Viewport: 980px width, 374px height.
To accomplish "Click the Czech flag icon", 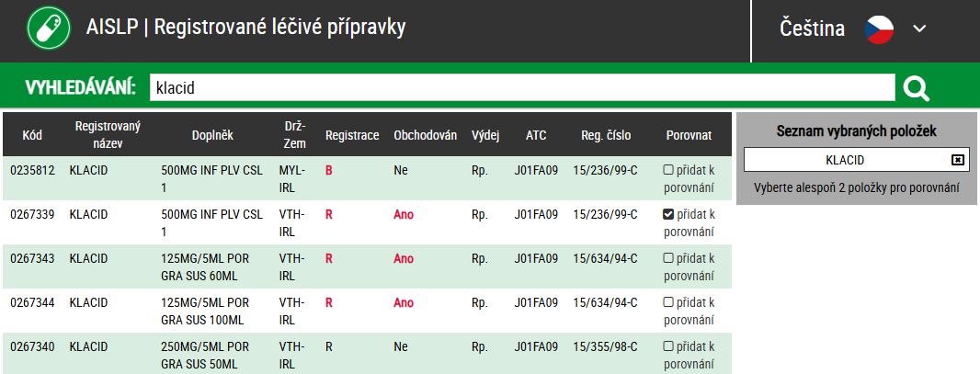I will click(x=879, y=29).
